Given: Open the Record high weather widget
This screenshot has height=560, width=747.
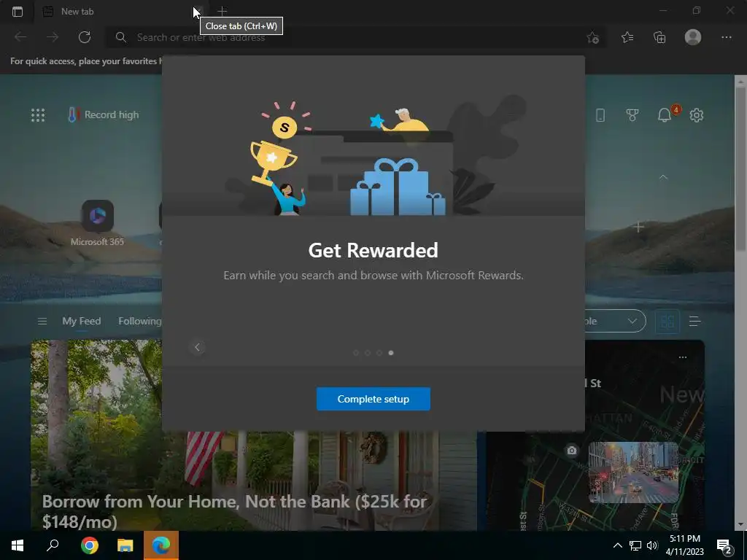Looking at the screenshot, I should (104, 114).
